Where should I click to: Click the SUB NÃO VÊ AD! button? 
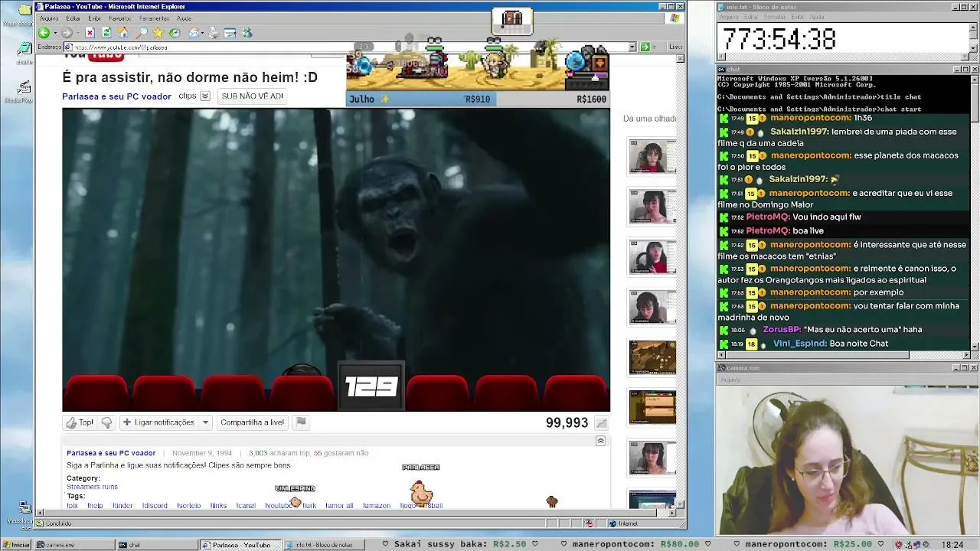pyautogui.click(x=252, y=96)
